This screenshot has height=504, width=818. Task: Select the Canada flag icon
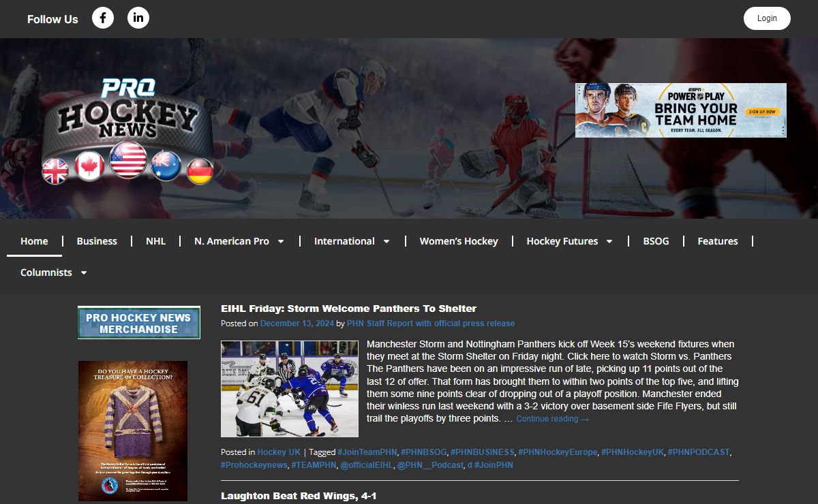(x=89, y=166)
